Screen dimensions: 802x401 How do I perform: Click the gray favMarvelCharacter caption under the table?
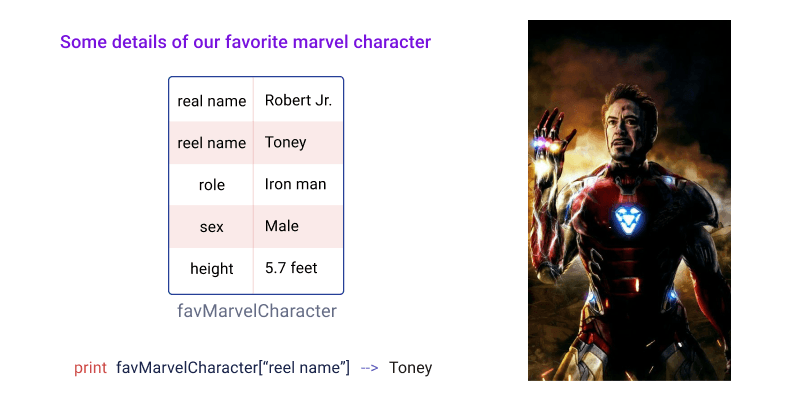click(x=256, y=311)
